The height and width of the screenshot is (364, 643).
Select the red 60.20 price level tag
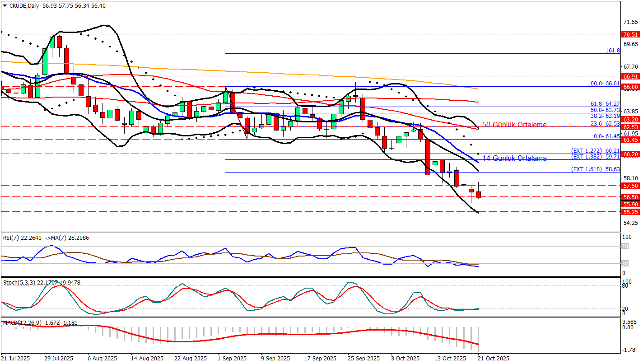[x=630, y=154]
